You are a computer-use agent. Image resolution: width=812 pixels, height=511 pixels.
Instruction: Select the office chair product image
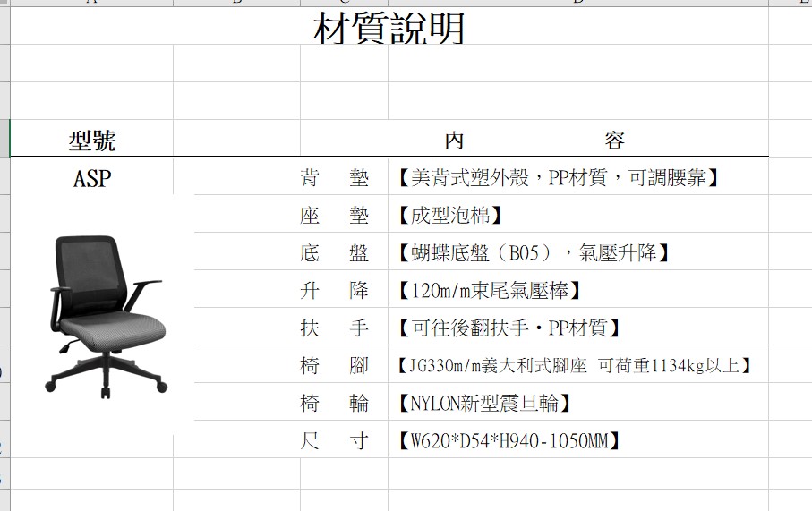tap(107, 317)
